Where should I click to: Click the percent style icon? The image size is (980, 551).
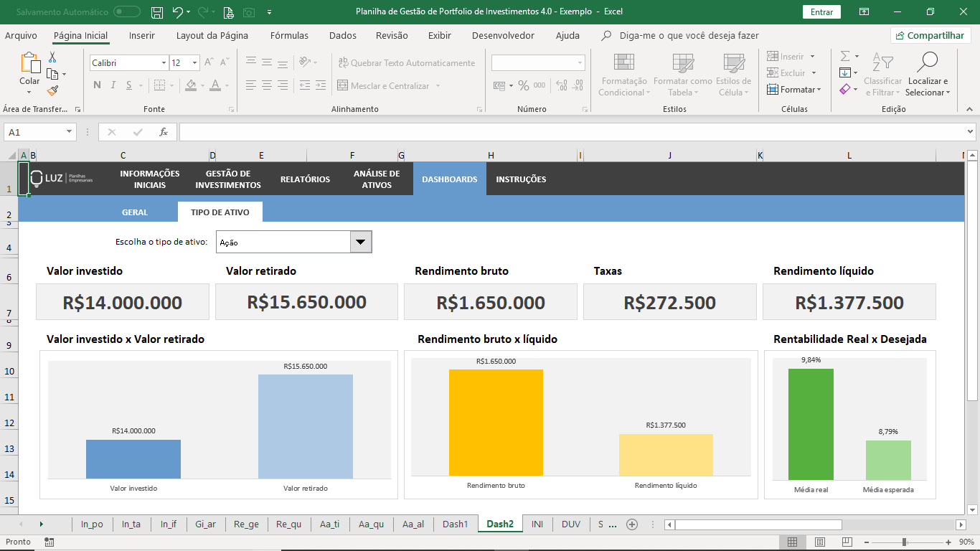pos(524,86)
